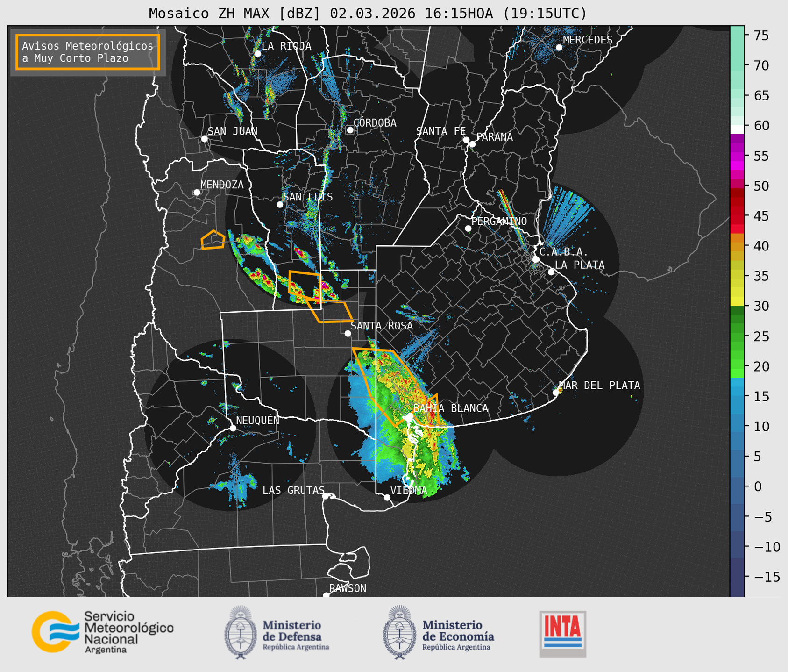
Task: Click the SAN JUAN city dot
Action: [x=204, y=139]
